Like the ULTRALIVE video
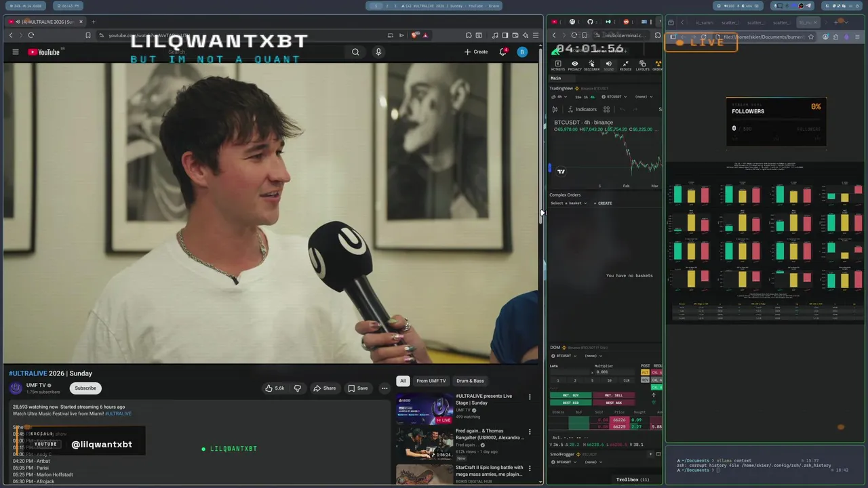 click(275, 388)
